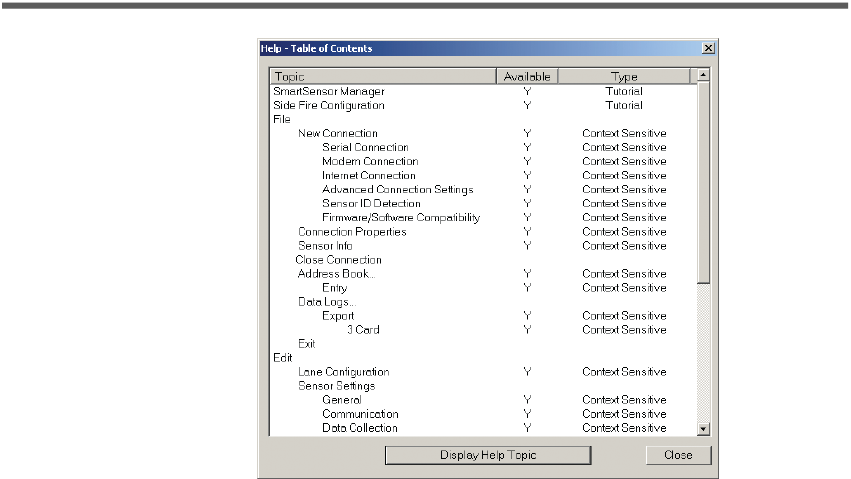Select the Exit topic
The image size is (851, 479).
(x=306, y=344)
